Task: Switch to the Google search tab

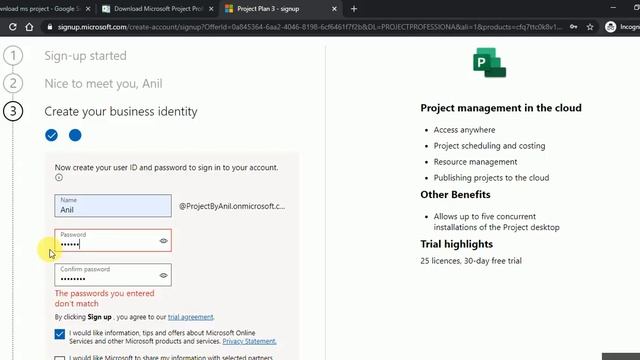Action: coord(43,9)
